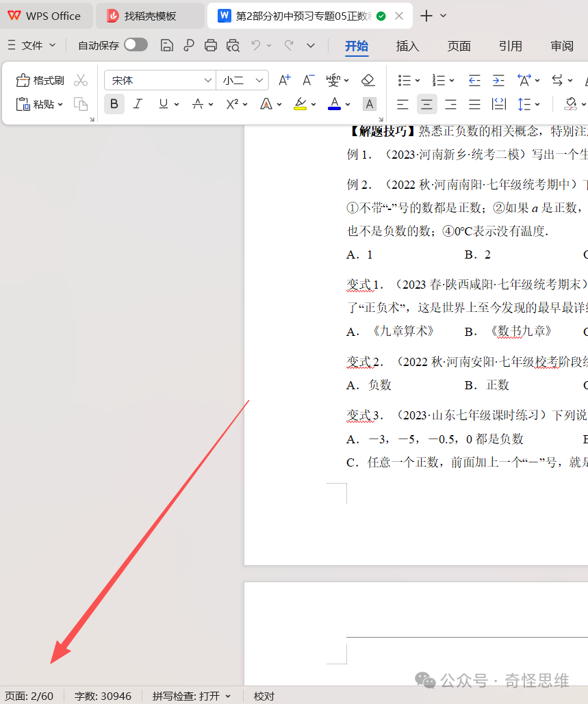Click the line spacing icon
588x704 pixels.
[524, 104]
